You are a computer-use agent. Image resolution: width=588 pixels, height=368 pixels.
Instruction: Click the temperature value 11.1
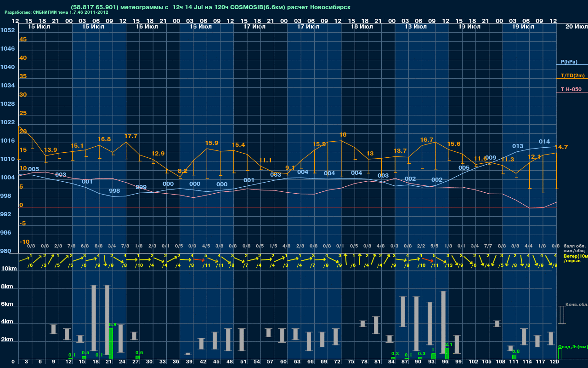point(266,161)
